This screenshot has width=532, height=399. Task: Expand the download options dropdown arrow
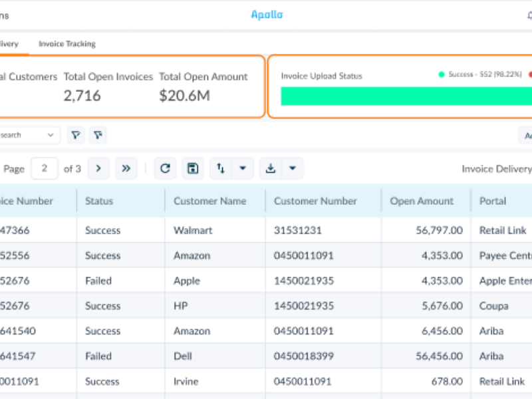(x=293, y=169)
